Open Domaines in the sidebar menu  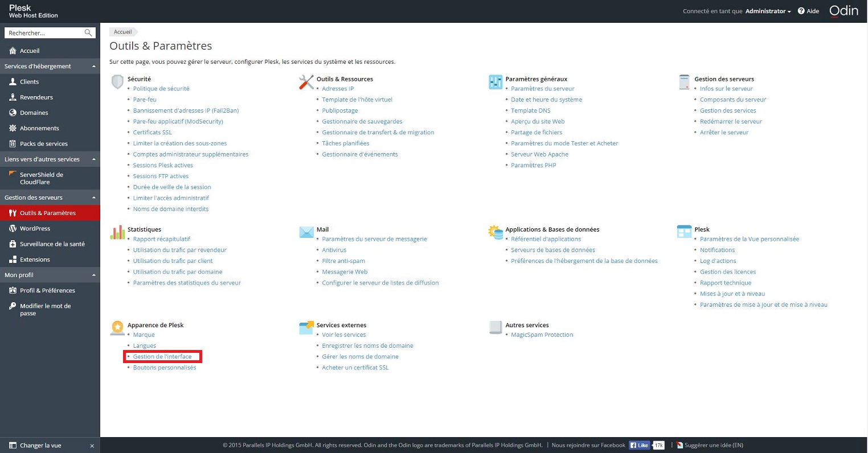coord(34,113)
